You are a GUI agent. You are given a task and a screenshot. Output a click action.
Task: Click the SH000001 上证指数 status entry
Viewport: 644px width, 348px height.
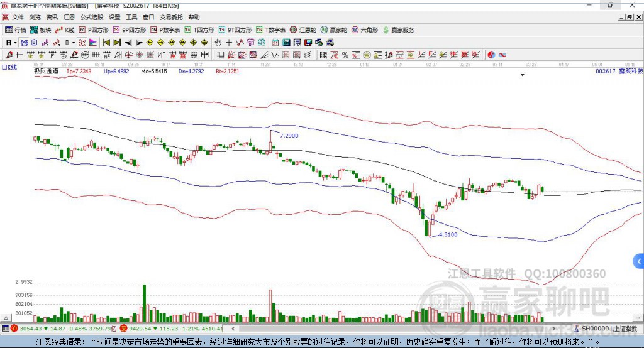coord(609,329)
